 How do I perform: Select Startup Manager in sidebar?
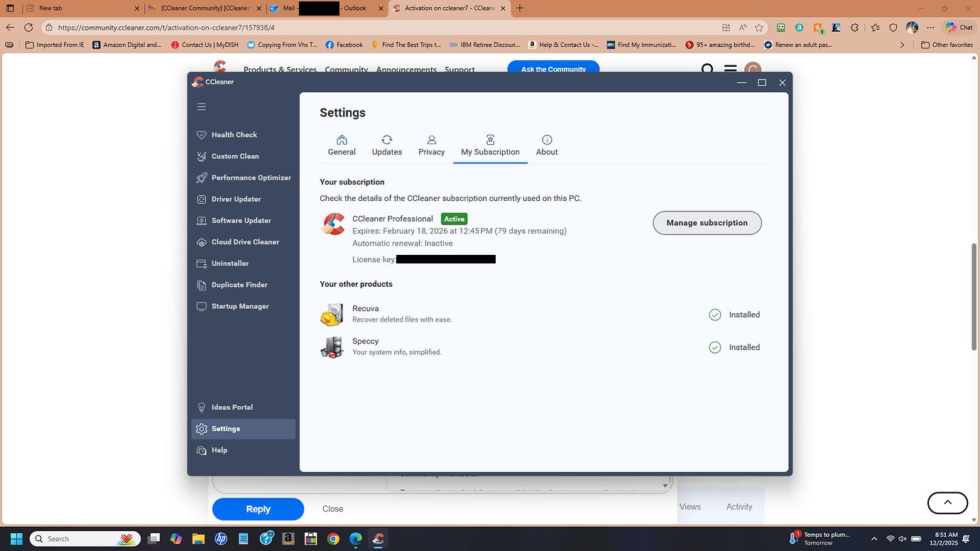(x=240, y=306)
